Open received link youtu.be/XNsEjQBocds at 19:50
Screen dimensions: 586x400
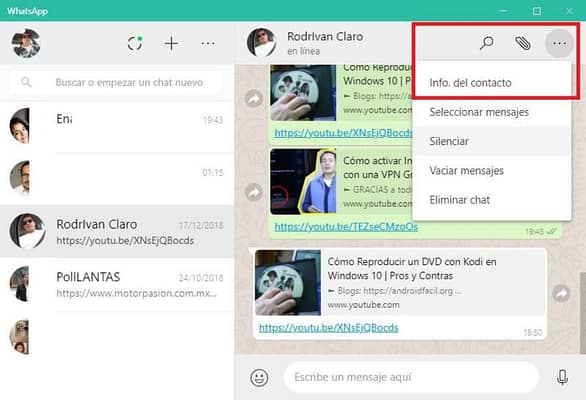coord(329,328)
